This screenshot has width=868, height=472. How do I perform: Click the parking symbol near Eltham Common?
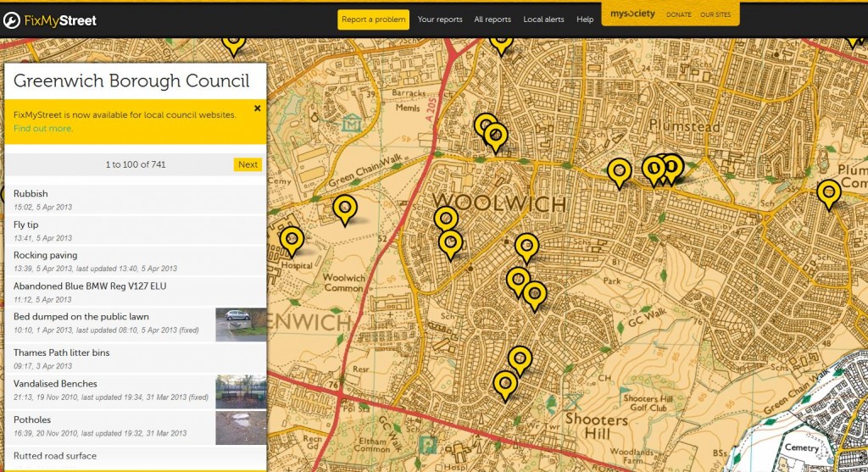tap(427, 444)
